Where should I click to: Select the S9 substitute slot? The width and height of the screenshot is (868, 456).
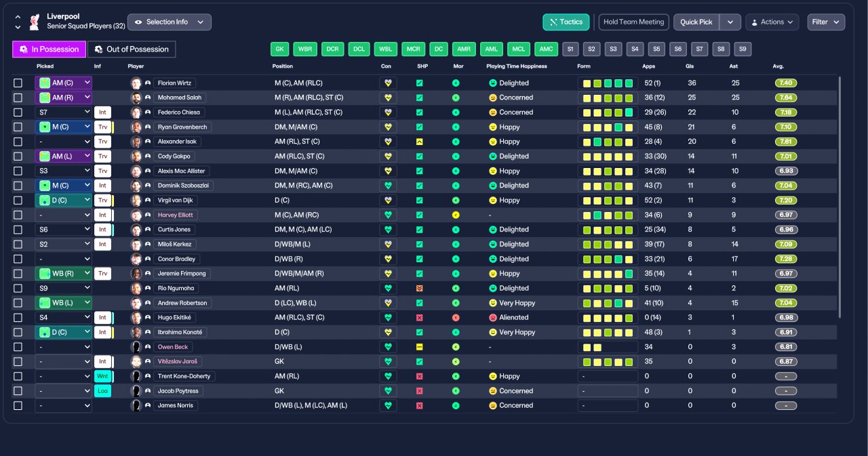point(743,49)
